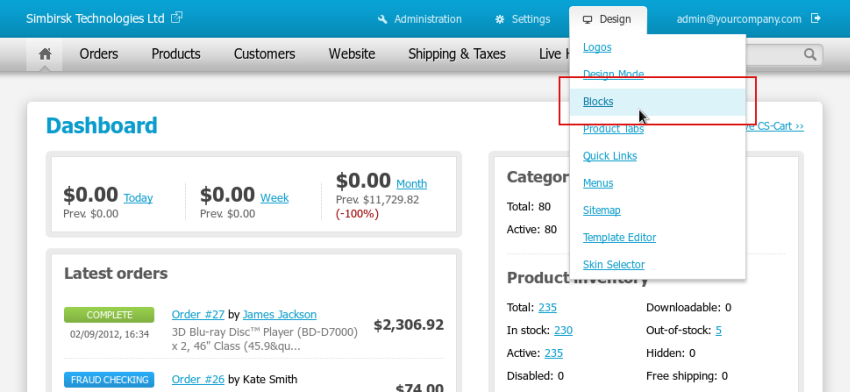Click the Simbirsk Technologies Ltd title
Image resolution: width=850 pixels, height=392 pixels.
(95, 18)
